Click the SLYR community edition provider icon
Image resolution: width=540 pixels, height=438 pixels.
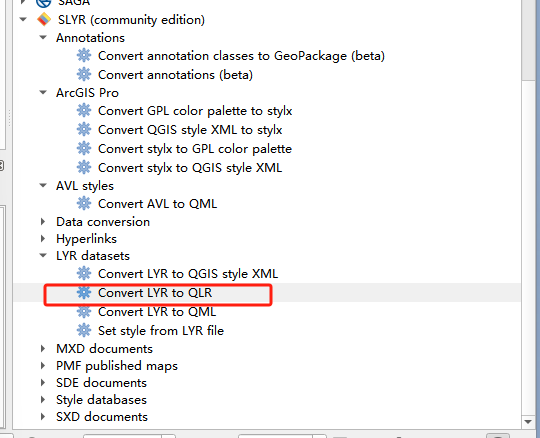click(x=44, y=20)
